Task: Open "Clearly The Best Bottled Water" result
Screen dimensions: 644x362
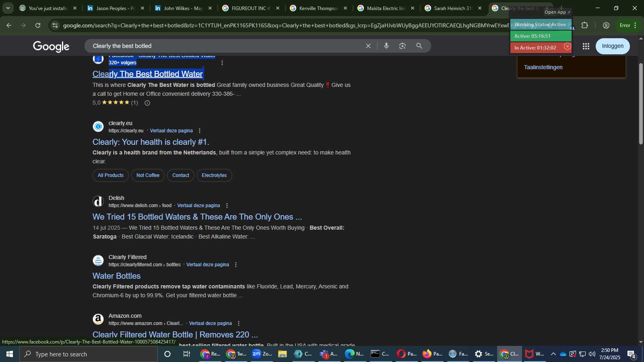Action: click(148, 74)
